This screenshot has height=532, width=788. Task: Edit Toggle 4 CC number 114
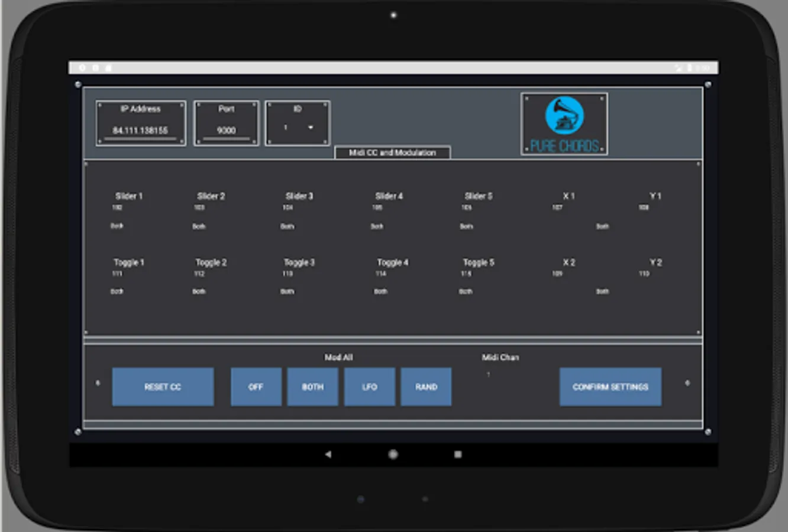click(381, 274)
